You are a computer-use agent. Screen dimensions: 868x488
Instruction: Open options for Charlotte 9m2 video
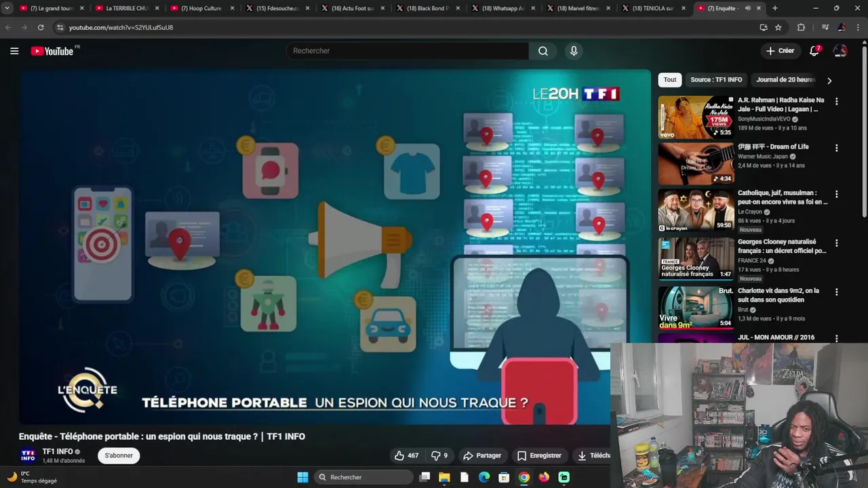click(836, 291)
